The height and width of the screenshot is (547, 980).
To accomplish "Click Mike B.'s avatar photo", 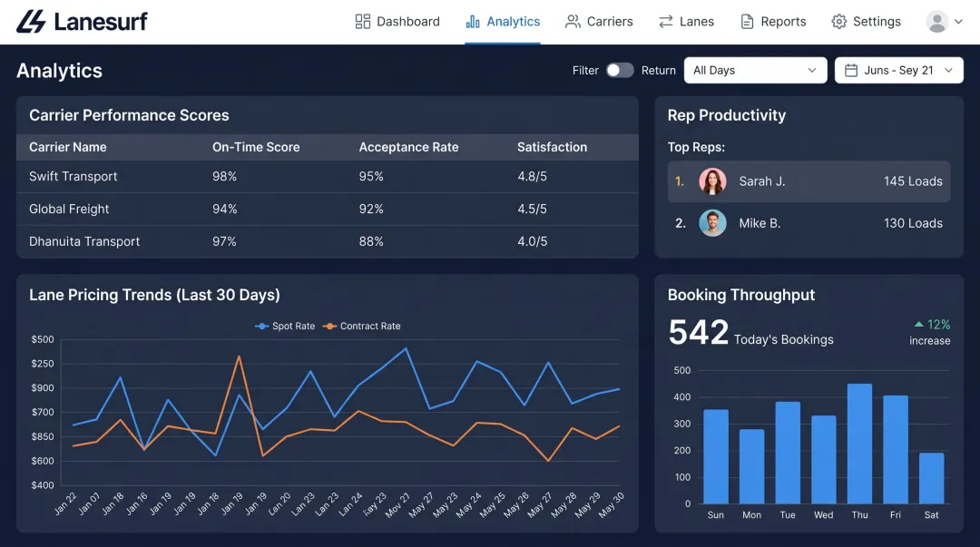I will [x=712, y=223].
